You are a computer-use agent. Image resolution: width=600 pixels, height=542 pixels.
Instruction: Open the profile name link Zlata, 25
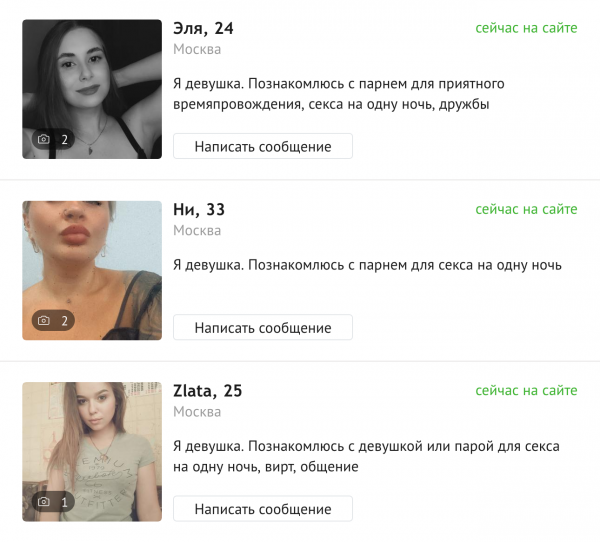208,391
